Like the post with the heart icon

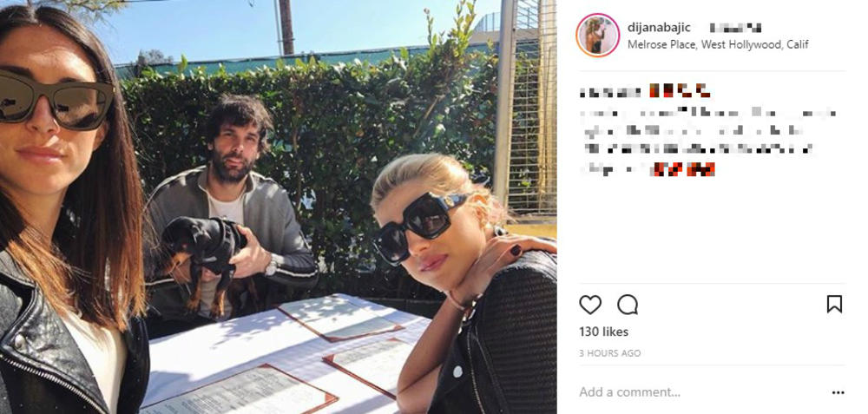click(x=590, y=305)
